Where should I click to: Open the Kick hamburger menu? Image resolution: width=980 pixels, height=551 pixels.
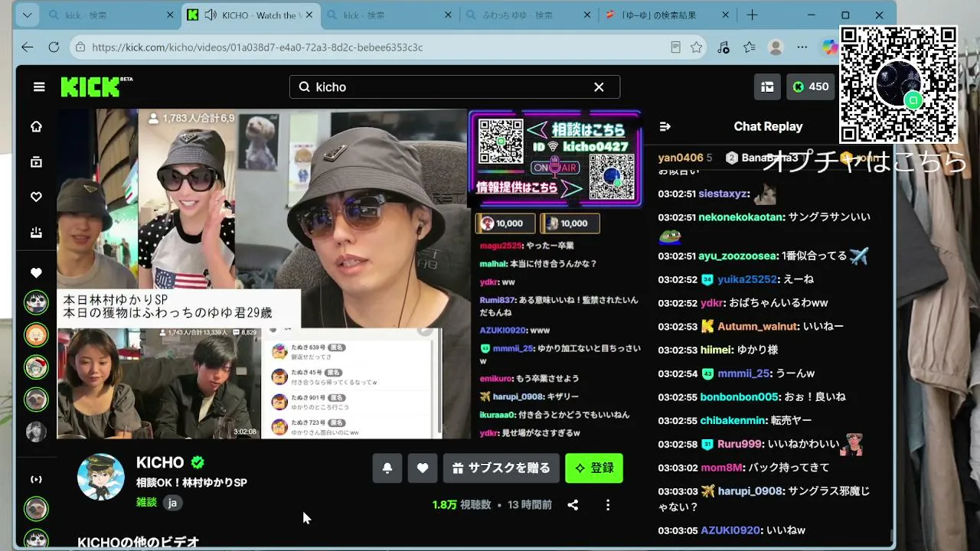coord(39,87)
